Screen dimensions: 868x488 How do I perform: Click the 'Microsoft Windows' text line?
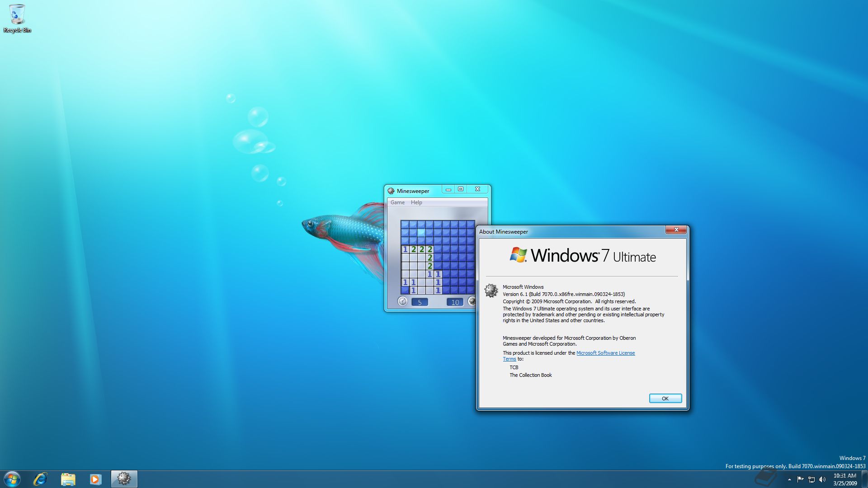523,287
